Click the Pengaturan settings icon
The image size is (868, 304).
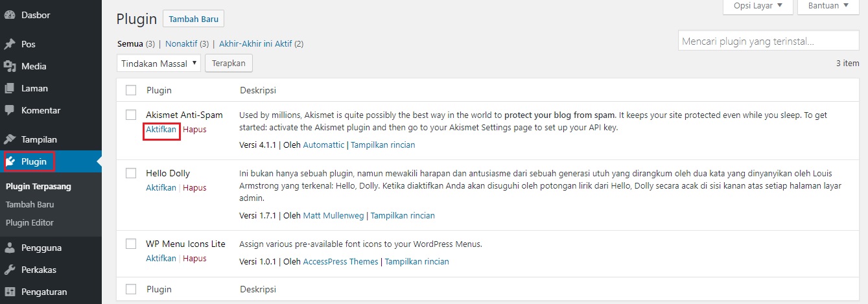click(10, 292)
